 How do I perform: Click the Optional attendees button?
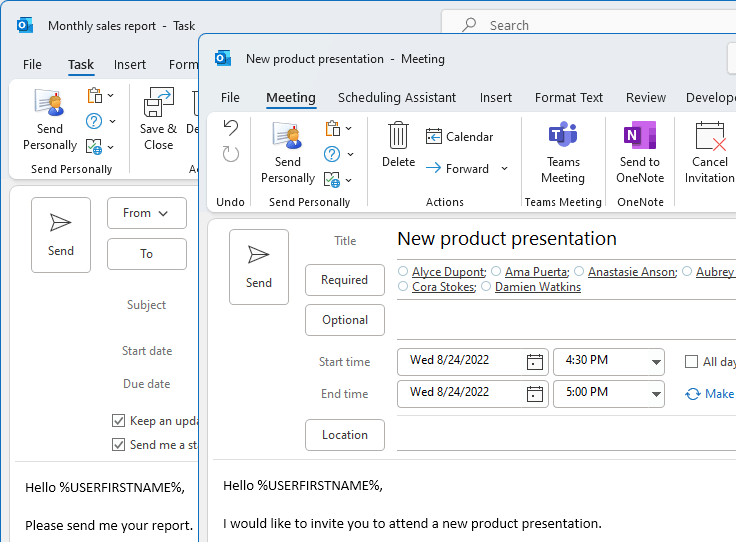pos(345,320)
